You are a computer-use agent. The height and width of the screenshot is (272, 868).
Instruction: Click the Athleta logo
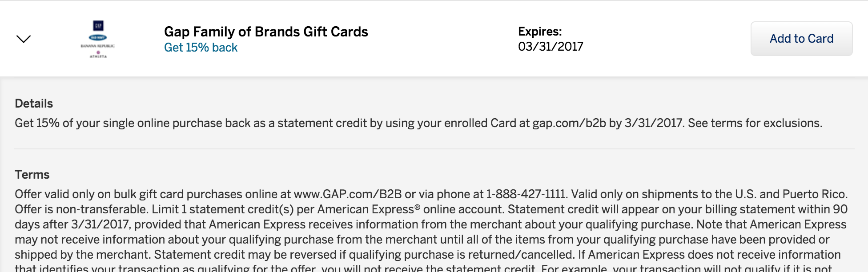pos(98,55)
